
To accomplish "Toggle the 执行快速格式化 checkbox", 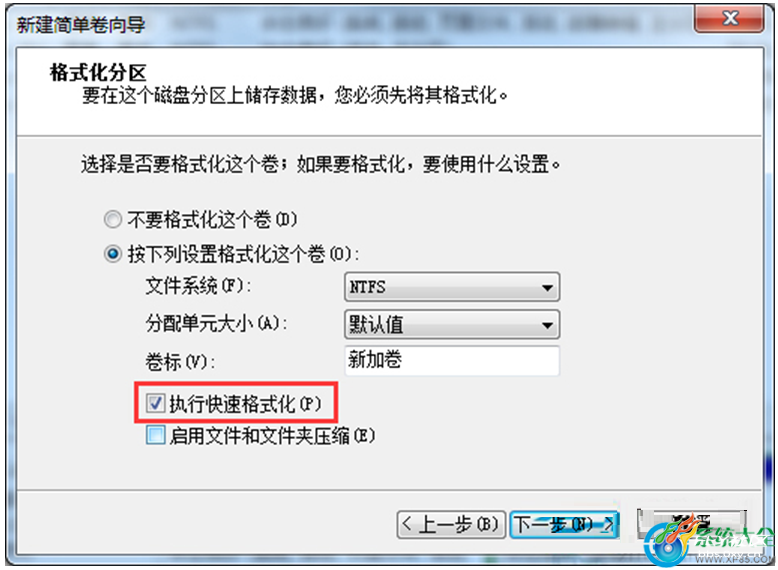I will (x=155, y=403).
